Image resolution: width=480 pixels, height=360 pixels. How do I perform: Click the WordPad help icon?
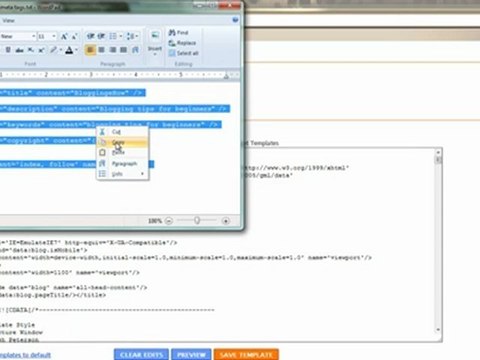pos(235,20)
